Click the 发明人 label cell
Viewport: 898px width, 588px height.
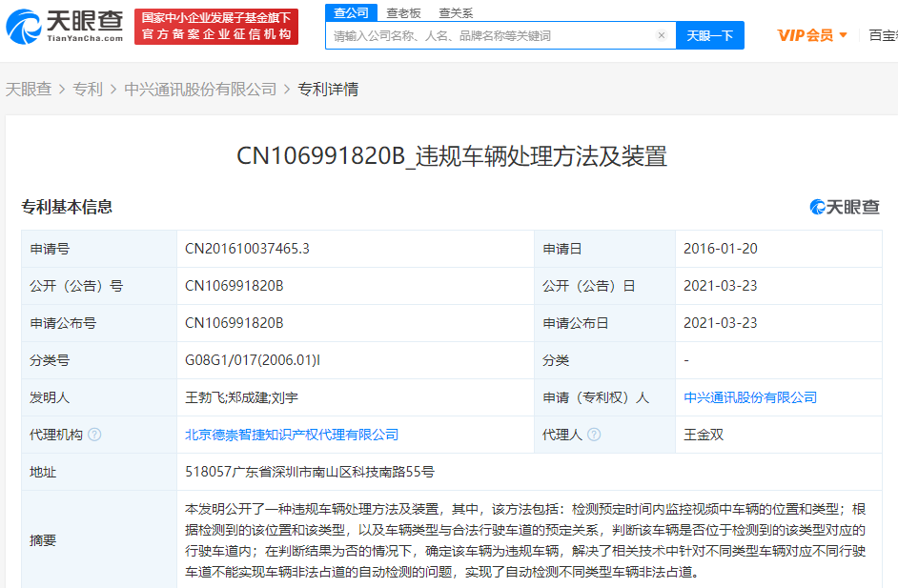pos(99,397)
